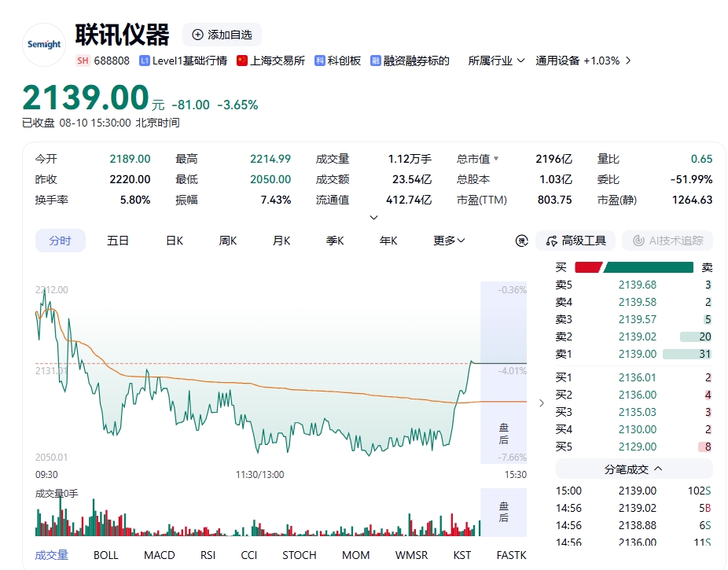The width and height of the screenshot is (728, 570).
Task: Select the 月K chart tab
Action: click(281, 241)
